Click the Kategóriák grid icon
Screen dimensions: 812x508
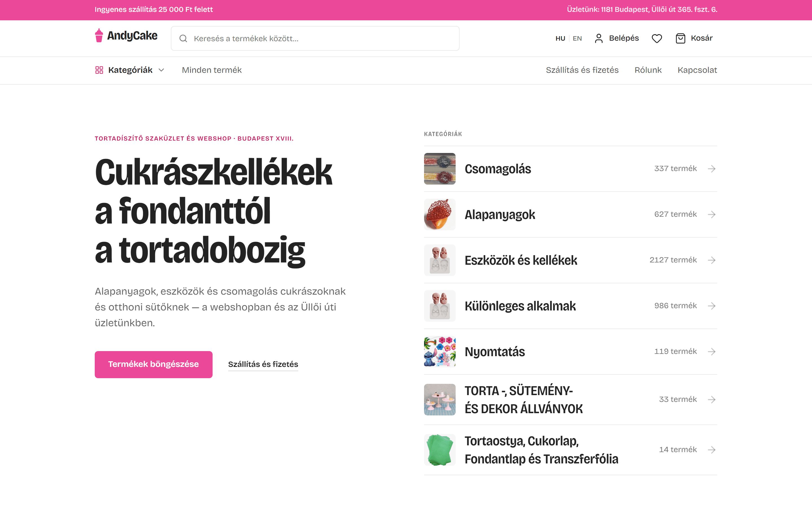[99, 70]
